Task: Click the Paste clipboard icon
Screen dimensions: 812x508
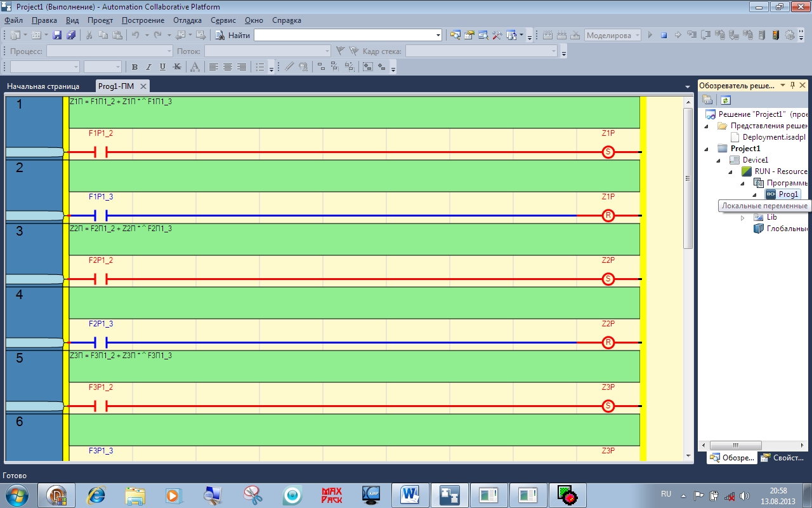Action: tap(117, 36)
